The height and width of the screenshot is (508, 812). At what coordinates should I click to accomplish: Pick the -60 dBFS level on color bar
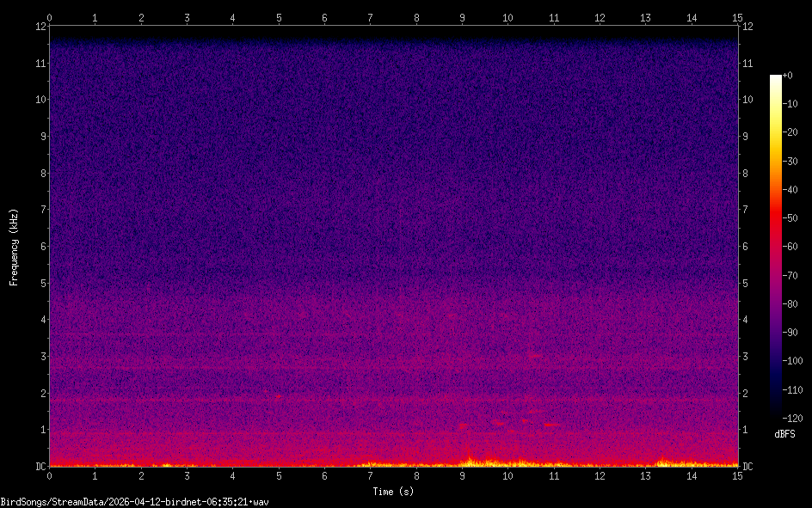[x=776, y=247]
